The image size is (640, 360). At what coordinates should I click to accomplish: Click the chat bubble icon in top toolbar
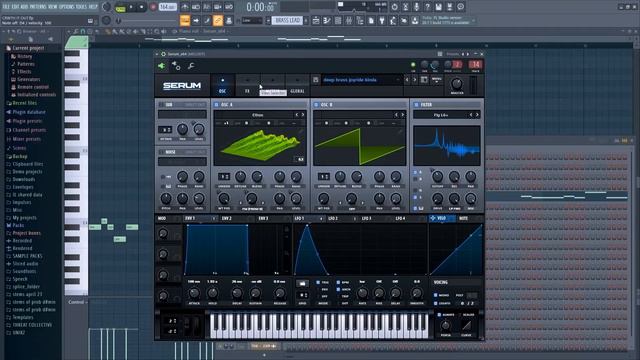(460, 7)
